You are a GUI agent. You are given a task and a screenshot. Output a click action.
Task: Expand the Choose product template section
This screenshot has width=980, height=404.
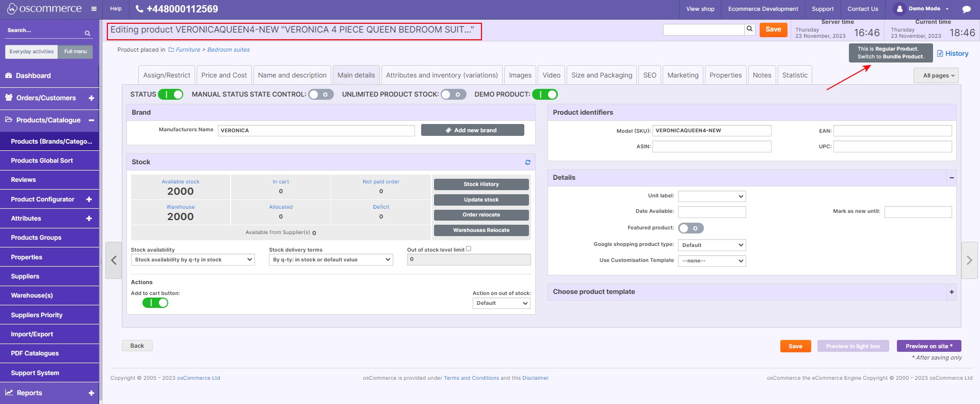951,292
